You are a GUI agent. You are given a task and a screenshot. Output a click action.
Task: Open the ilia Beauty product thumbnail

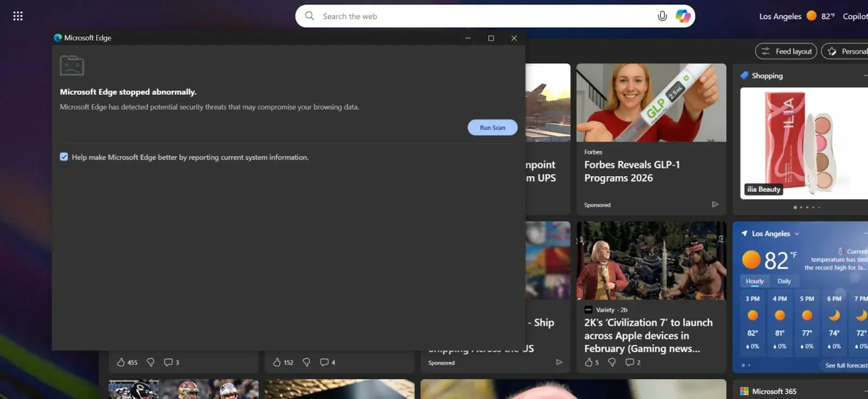click(804, 143)
